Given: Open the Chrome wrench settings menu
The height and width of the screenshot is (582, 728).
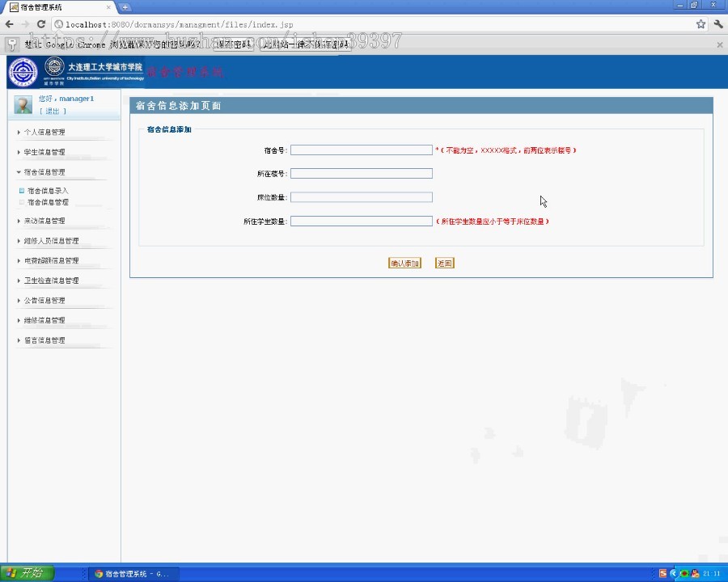Looking at the screenshot, I should pyautogui.click(x=718, y=24).
